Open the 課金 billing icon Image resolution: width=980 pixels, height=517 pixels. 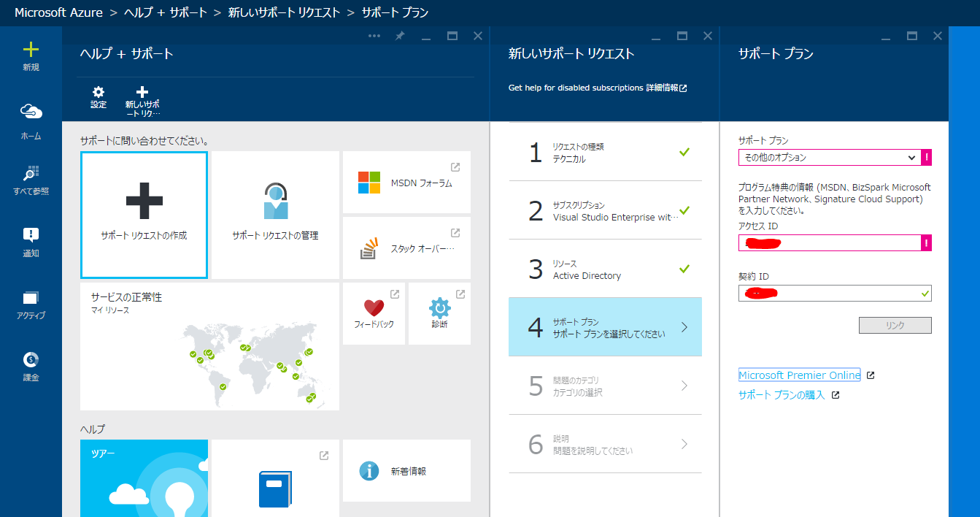pos(31,359)
